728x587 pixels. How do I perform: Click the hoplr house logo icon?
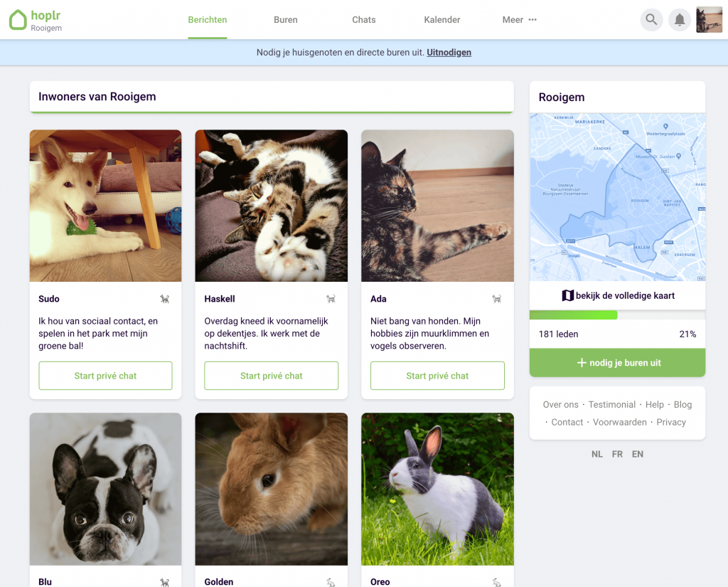[x=18, y=20]
